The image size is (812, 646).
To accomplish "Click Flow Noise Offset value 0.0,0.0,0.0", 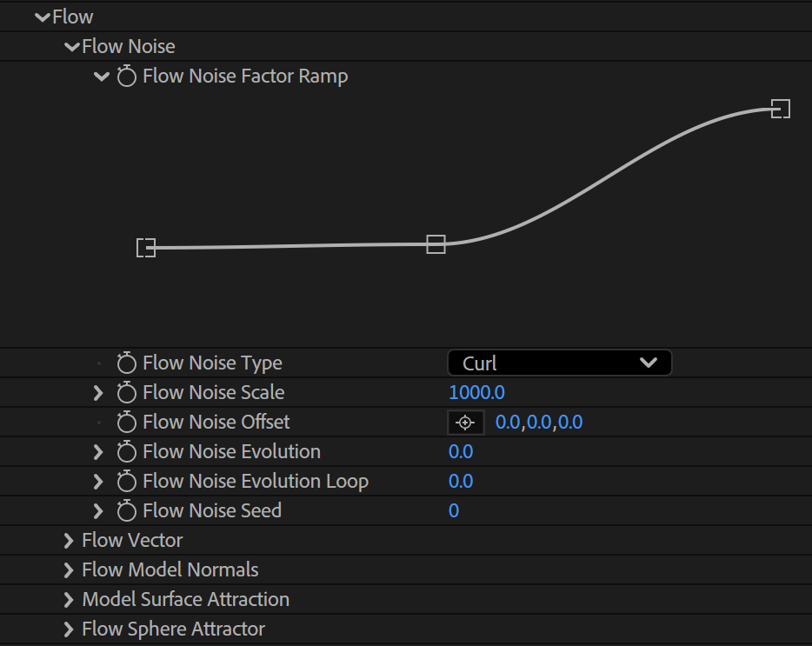I will click(x=538, y=423).
